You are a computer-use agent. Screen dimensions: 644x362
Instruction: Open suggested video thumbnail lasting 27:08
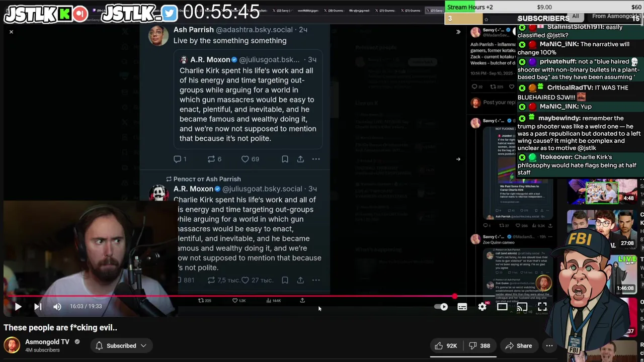click(x=602, y=229)
